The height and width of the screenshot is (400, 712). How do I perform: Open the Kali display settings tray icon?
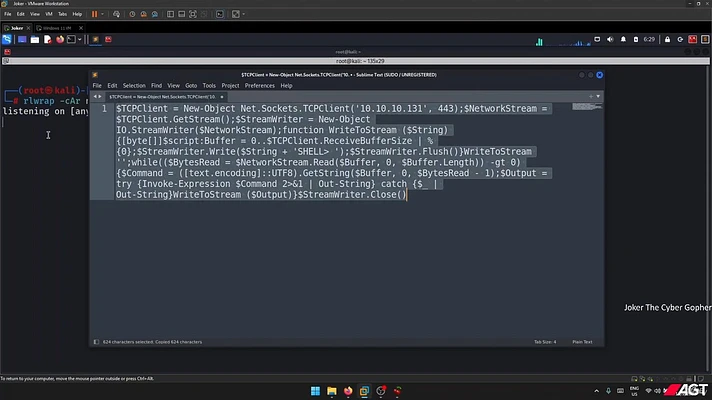[x=597, y=40]
